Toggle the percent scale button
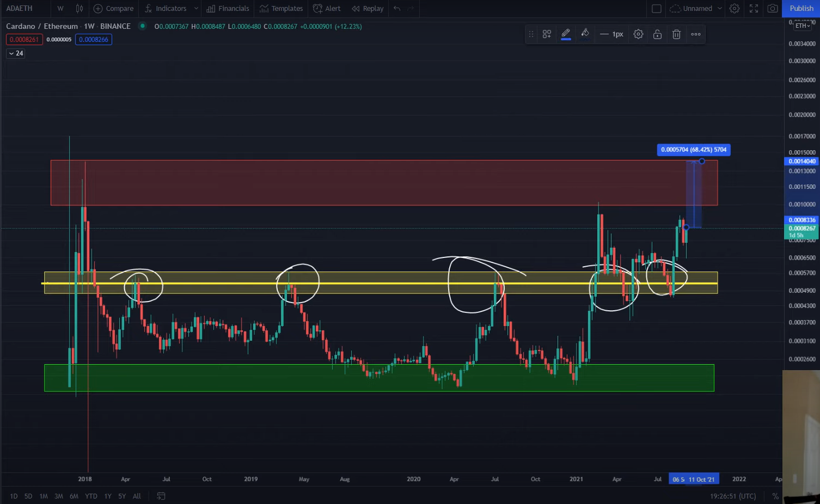This screenshot has height=504, width=820. (775, 496)
